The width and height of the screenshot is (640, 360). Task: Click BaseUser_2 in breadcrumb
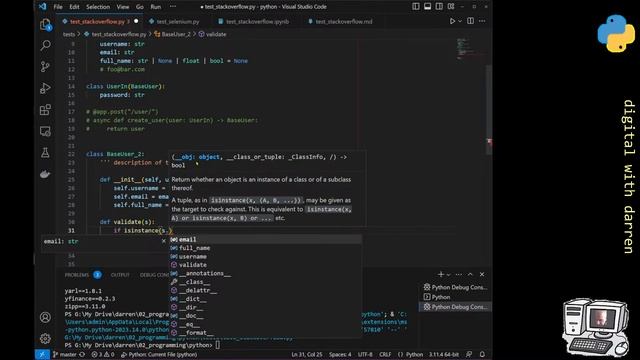(176, 34)
